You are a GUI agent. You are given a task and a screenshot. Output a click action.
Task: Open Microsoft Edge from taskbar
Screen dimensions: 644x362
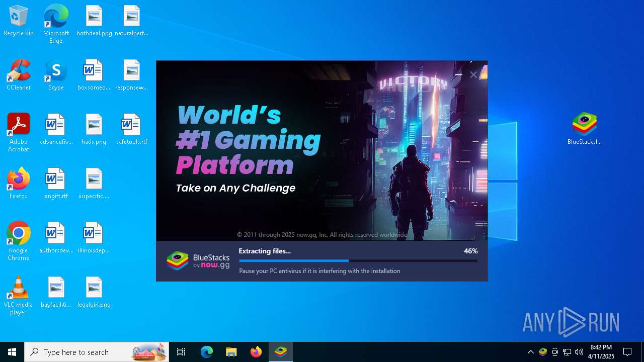(207, 352)
